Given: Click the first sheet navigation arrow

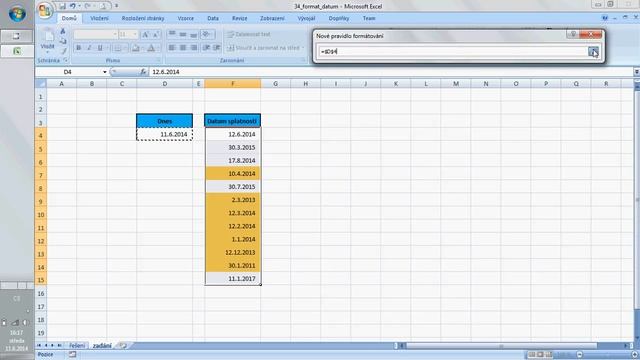Looking at the screenshot, I should click(39, 346).
